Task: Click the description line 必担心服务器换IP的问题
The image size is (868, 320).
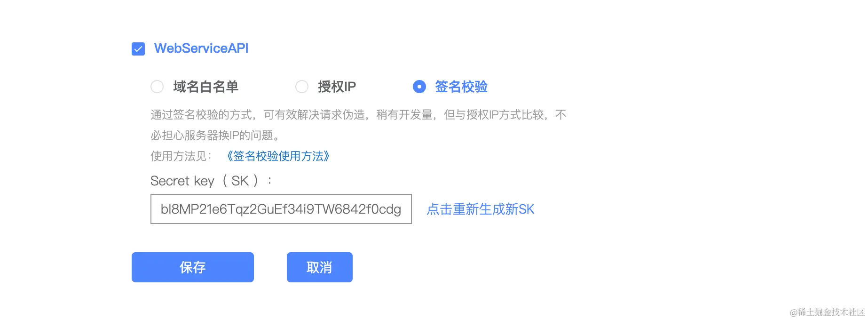Action: (215, 136)
